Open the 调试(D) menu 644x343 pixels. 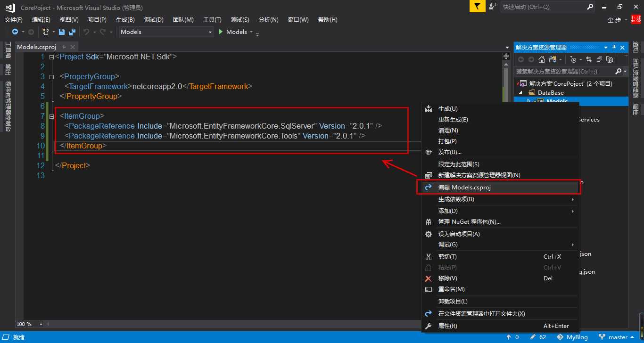click(x=154, y=19)
